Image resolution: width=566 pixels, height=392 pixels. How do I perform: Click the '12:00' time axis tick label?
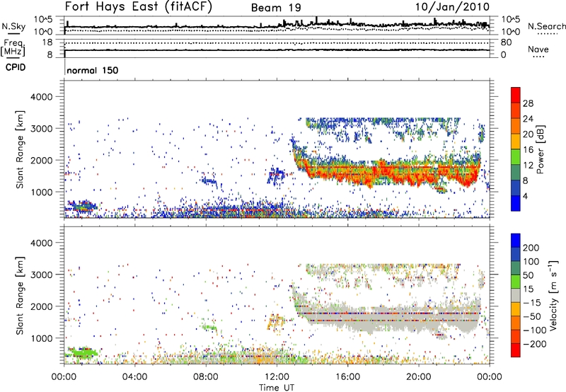[277, 377]
